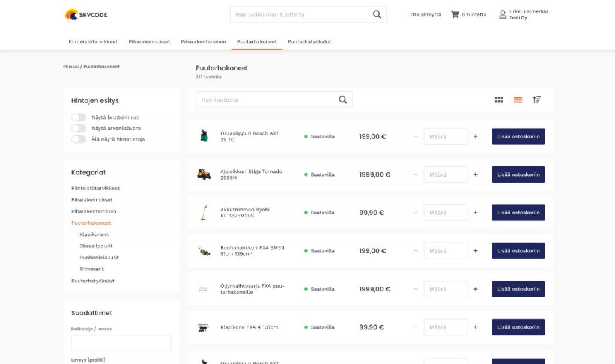Select Ruohonleikkurit subcategory
Image resolution: width=615 pixels, height=364 pixels.
pyautogui.click(x=99, y=258)
